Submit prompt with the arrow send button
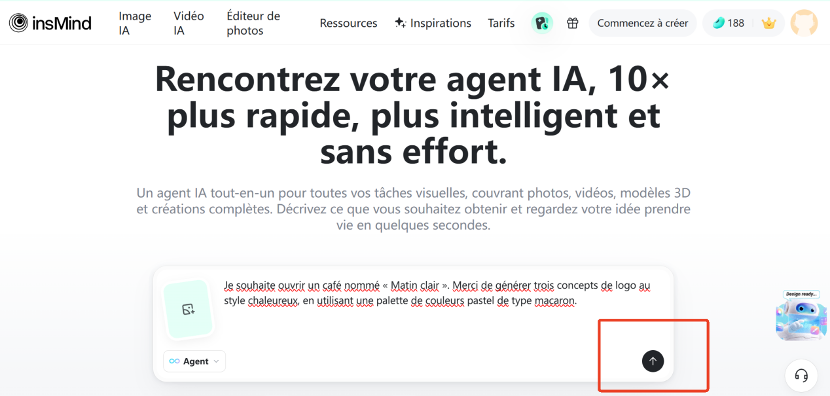 [x=653, y=361]
